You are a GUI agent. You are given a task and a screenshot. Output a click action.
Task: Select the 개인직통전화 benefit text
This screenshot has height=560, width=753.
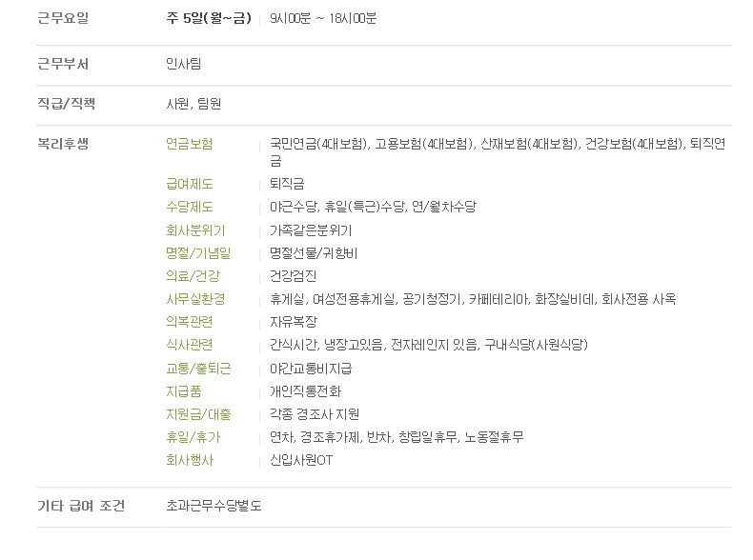pyautogui.click(x=305, y=391)
